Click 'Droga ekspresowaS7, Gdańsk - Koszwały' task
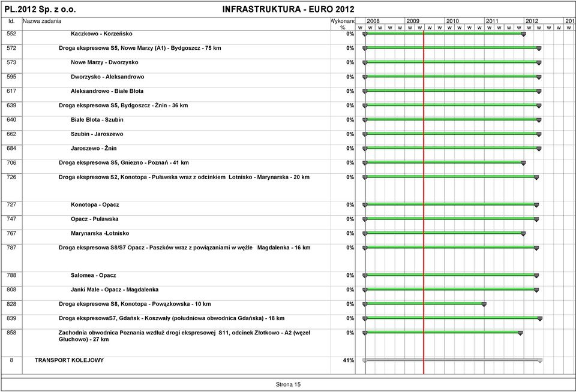Viewport: 576px width, 392px height. click(172, 318)
